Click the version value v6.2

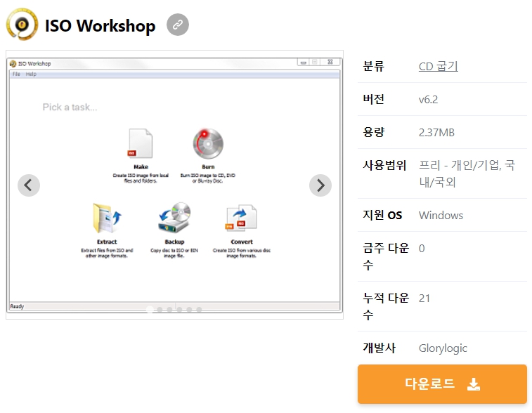(428, 99)
